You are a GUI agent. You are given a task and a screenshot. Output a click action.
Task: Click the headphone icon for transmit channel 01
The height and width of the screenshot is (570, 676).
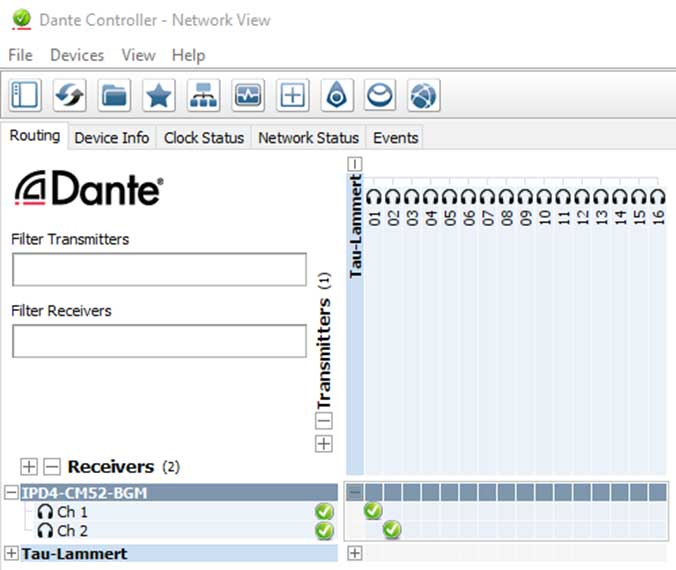(x=374, y=197)
